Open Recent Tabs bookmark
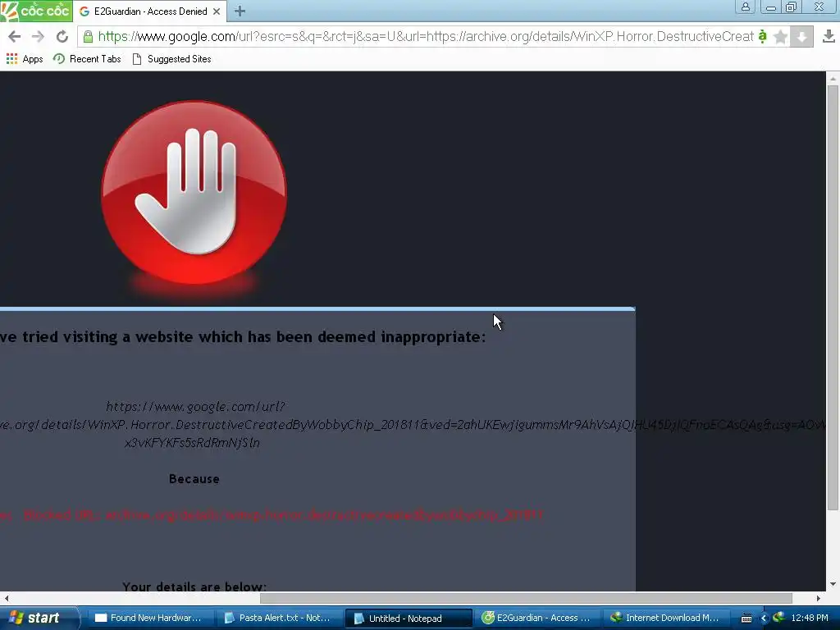The height and width of the screenshot is (630, 840). [87, 59]
